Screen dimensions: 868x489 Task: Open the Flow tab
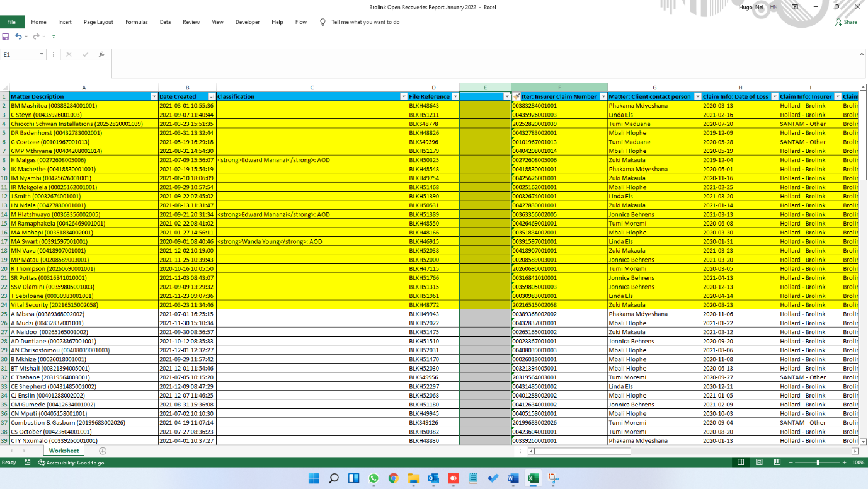point(301,22)
